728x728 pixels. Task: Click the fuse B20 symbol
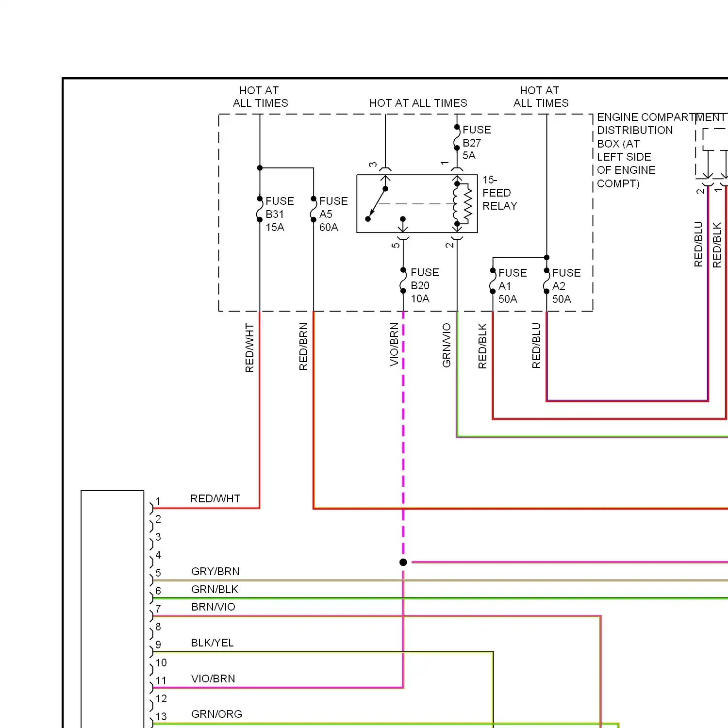point(403,281)
